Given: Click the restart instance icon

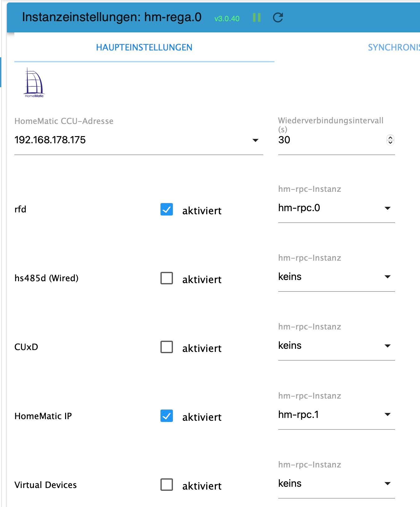Looking at the screenshot, I should [278, 18].
